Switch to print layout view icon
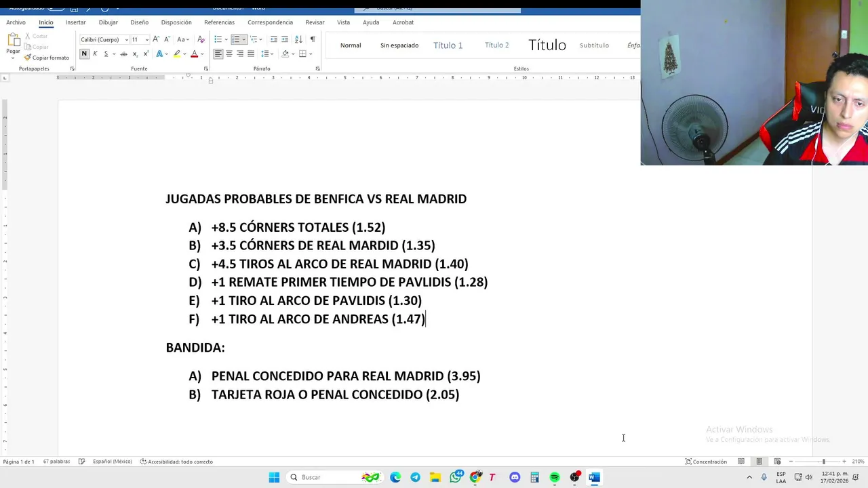 [759, 462]
